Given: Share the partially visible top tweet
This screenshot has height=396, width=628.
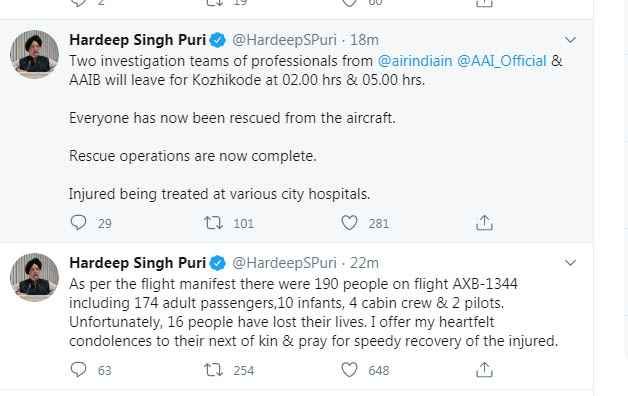Looking at the screenshot, I should point(484,3).
